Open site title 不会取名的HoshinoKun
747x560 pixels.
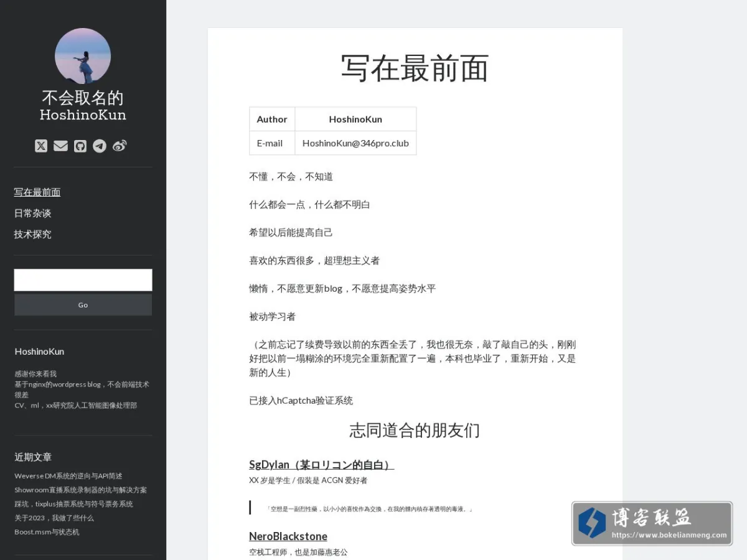point(83,106)
